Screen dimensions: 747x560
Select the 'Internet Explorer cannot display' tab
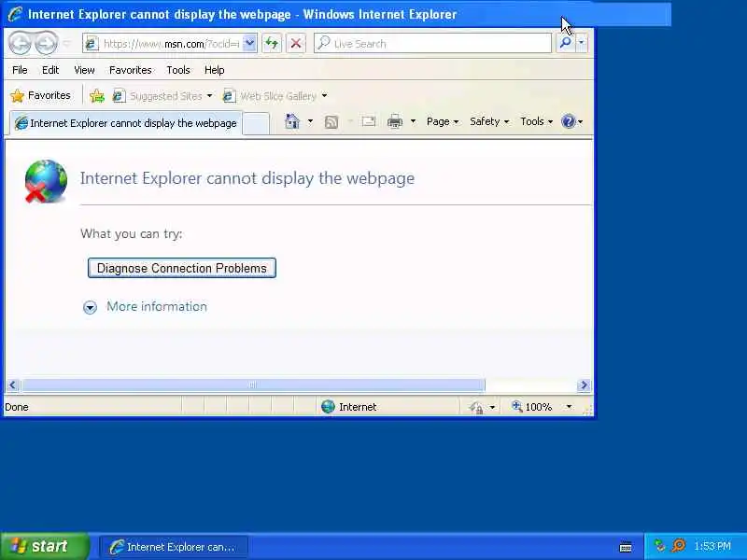[x=126, y=123]
